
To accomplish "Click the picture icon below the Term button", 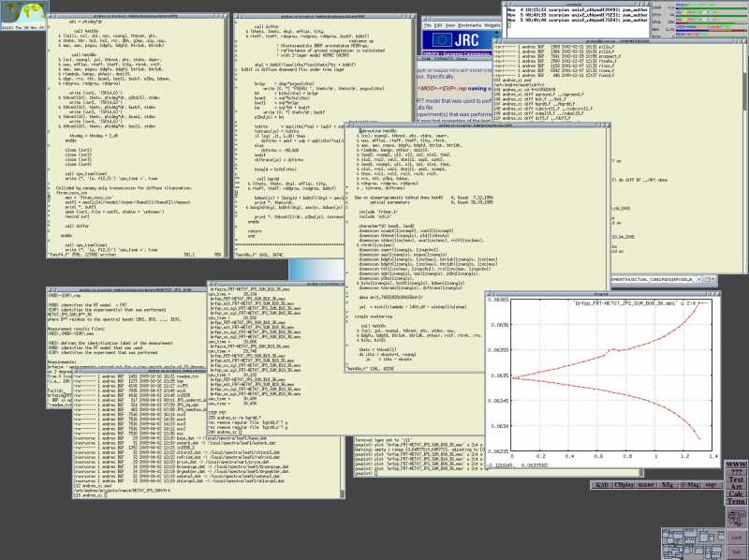I will coord(736,518).
